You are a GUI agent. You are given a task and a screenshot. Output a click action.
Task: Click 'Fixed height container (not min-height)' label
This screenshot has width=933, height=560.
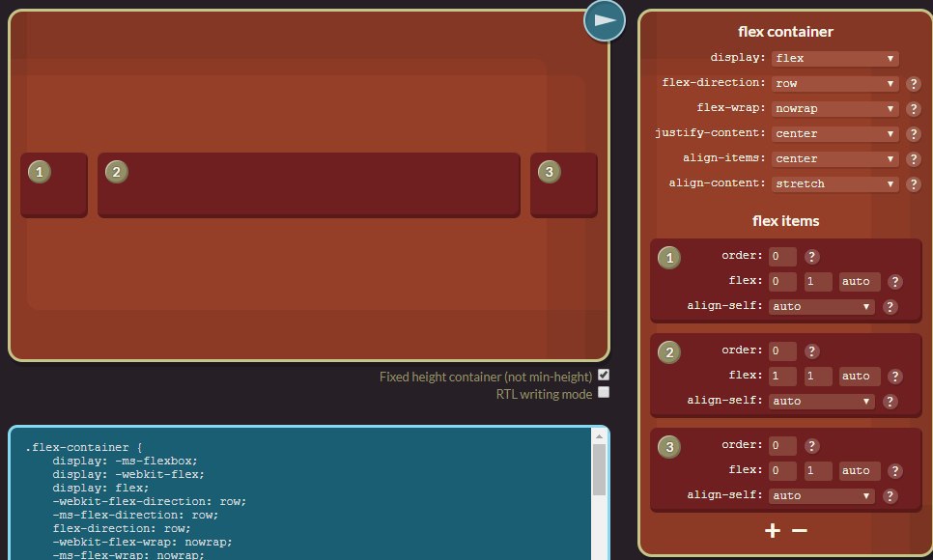pyautogui.click(x=486, y=377)
